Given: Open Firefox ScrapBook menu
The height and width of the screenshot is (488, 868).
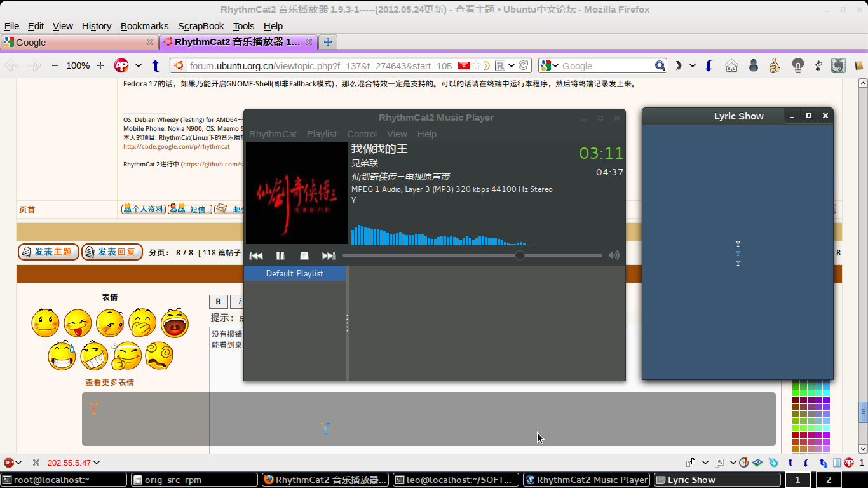Looking at the screenshot, I should click(x=201, y=26).
